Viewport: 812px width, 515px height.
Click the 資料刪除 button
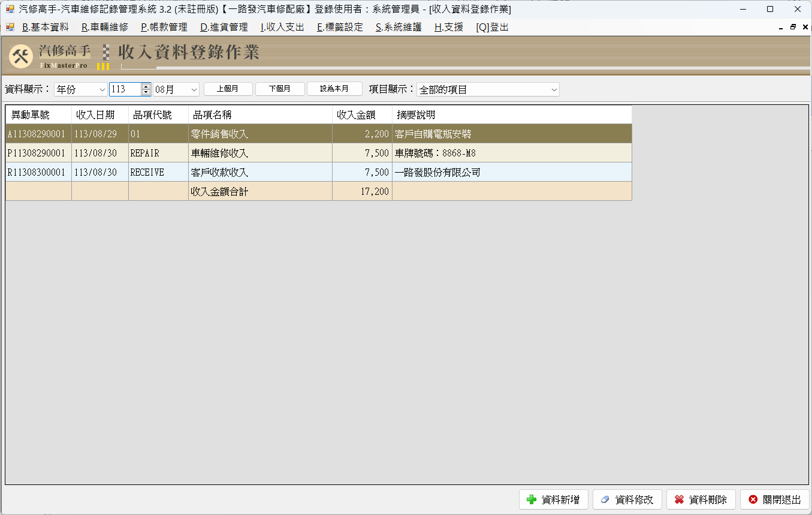(x=702, y=499)
